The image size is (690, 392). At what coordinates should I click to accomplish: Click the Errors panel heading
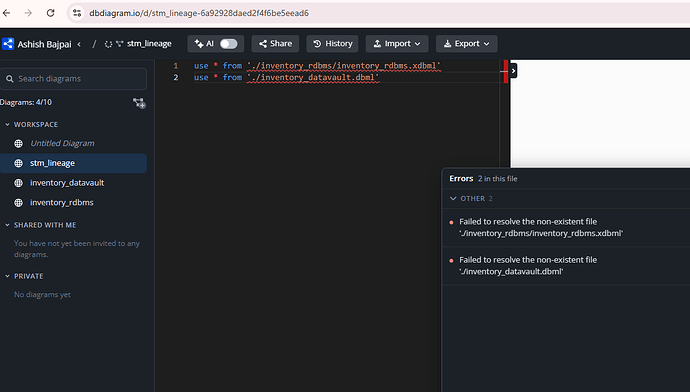point(461,179)
